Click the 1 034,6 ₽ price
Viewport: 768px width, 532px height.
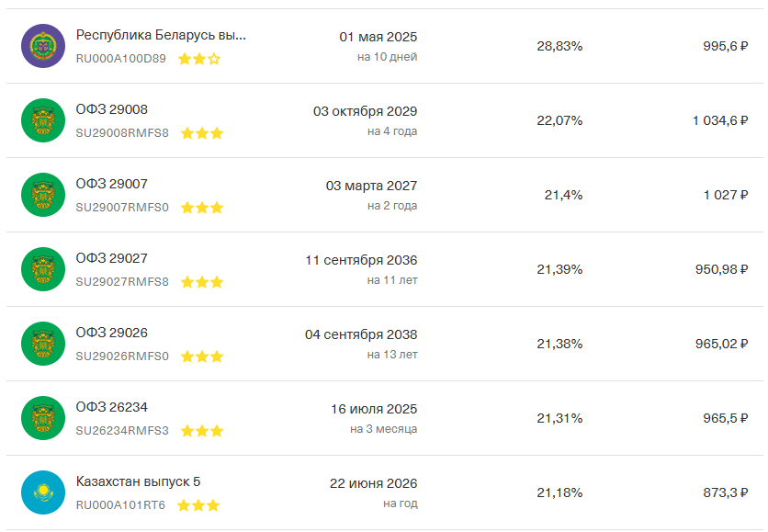point(720,120)
